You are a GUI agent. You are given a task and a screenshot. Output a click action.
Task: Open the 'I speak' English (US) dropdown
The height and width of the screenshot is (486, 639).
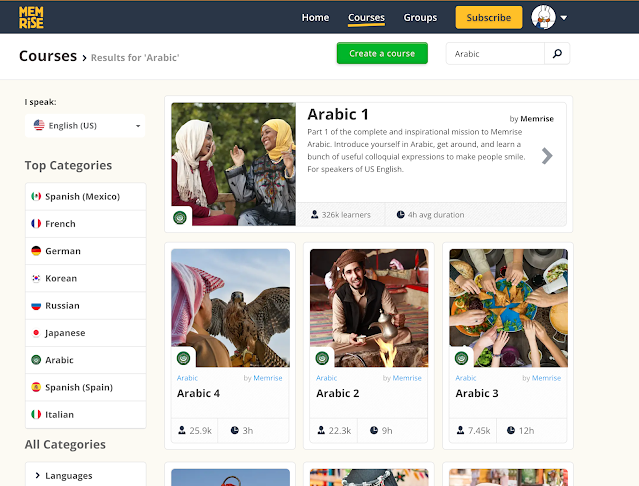(85, 125)
